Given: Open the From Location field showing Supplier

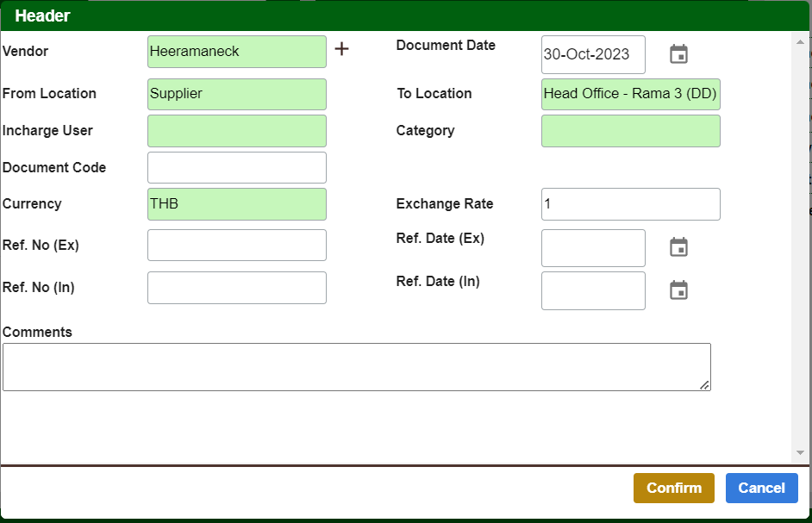Looking at the screenshot, I should (237, 94).
